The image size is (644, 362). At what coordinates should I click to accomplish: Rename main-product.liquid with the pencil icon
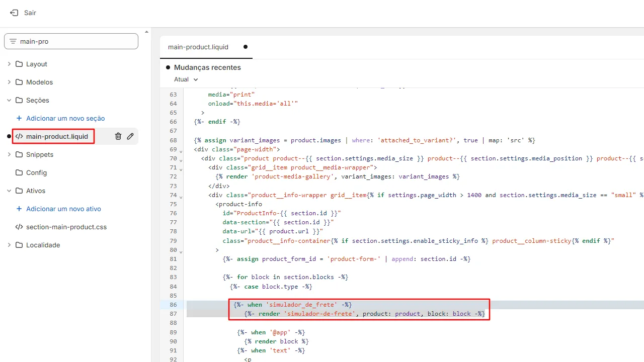[x=130, y=136]
